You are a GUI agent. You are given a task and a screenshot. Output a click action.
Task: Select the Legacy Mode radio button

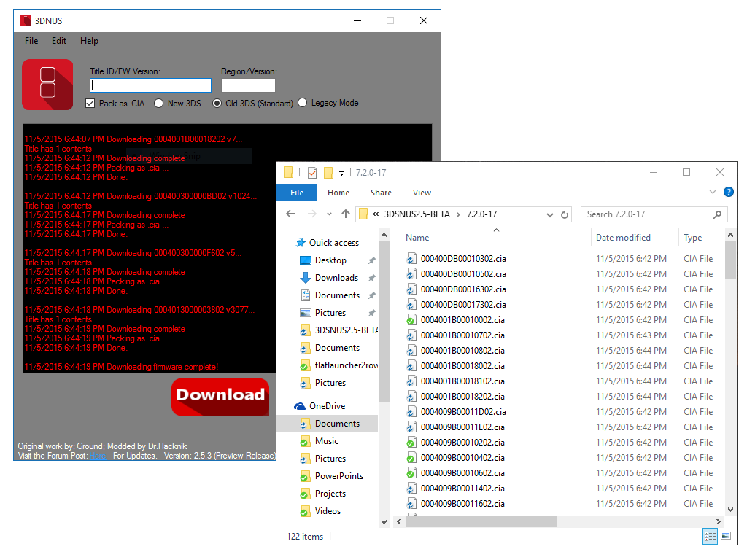pyautogui.click(x=303, y=103)
